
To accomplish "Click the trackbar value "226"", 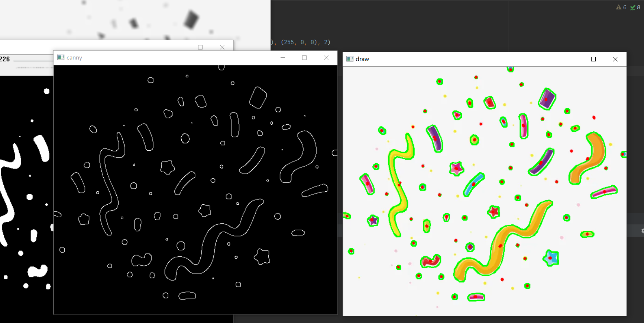I will tap(5, 59).
